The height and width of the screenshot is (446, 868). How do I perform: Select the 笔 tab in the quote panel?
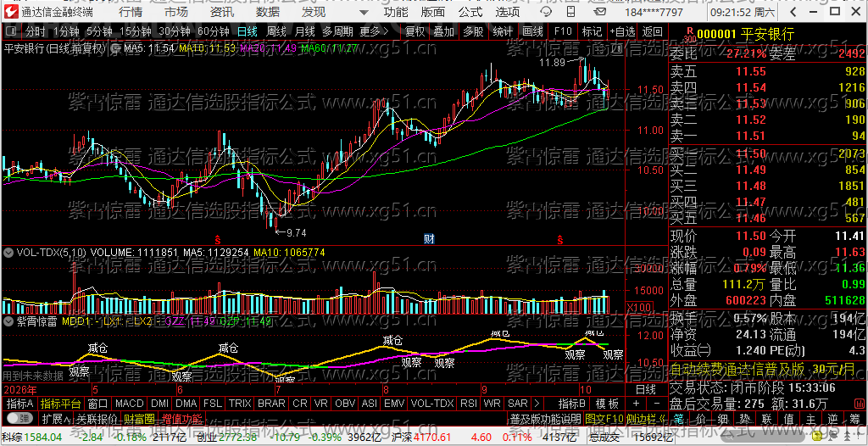point(679,418)
